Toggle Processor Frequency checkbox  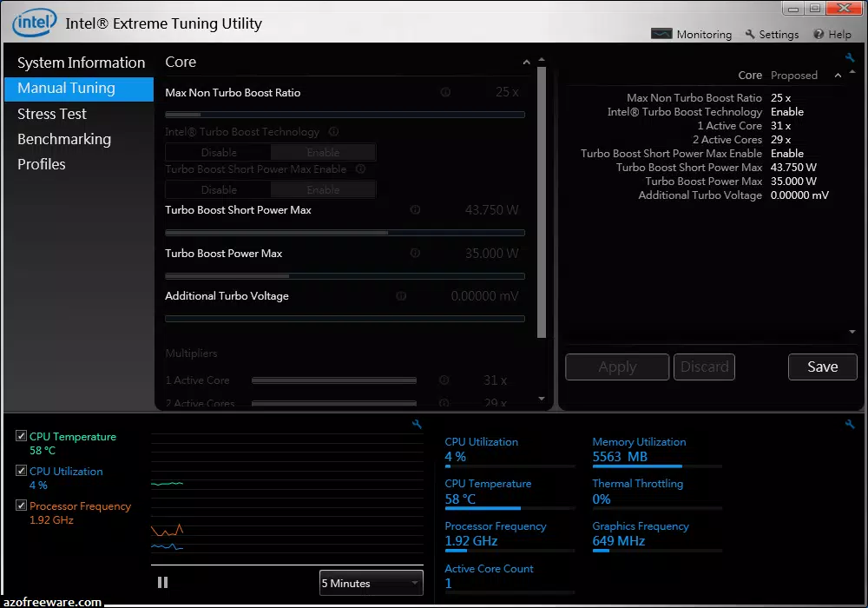(21, 505)
